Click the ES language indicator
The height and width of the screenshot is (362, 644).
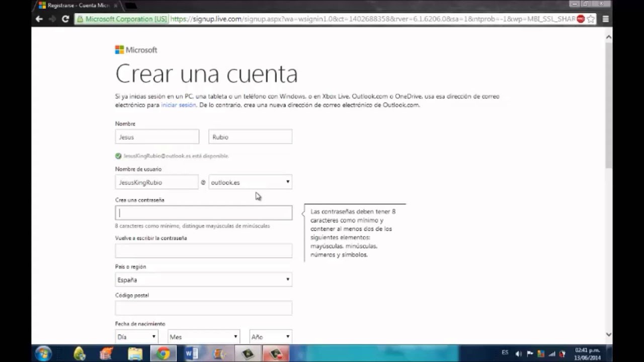tap(505, 353)
